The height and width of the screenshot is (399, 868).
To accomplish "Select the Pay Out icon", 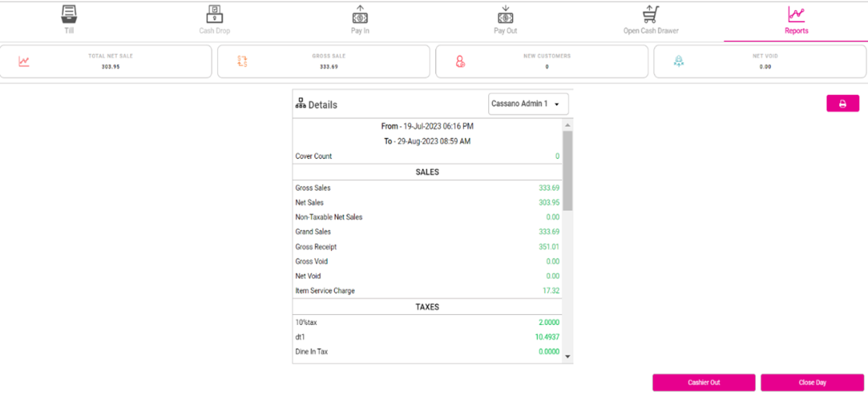I will [505, 14].
